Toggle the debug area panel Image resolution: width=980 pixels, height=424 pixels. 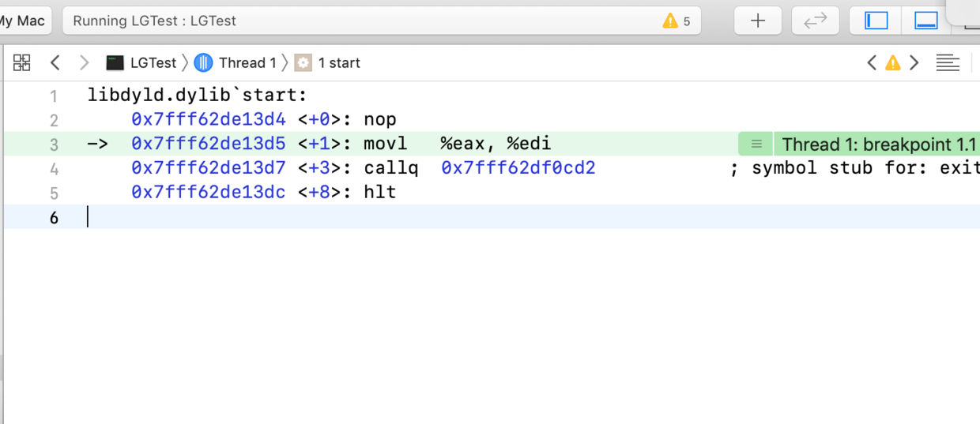pos(925,21)
